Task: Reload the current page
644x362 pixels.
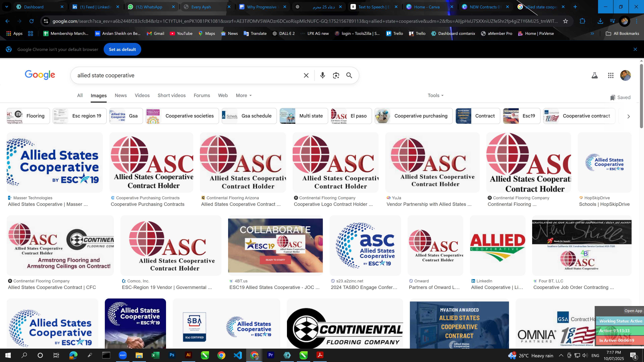Action: 32,21
